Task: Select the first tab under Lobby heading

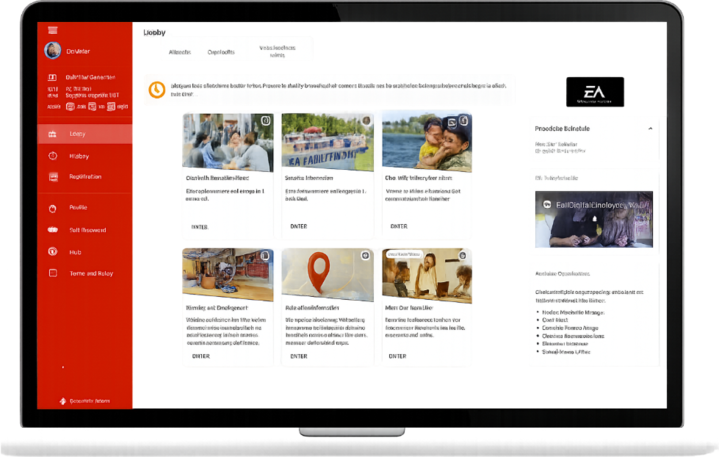Action: (x=181, y=51)
